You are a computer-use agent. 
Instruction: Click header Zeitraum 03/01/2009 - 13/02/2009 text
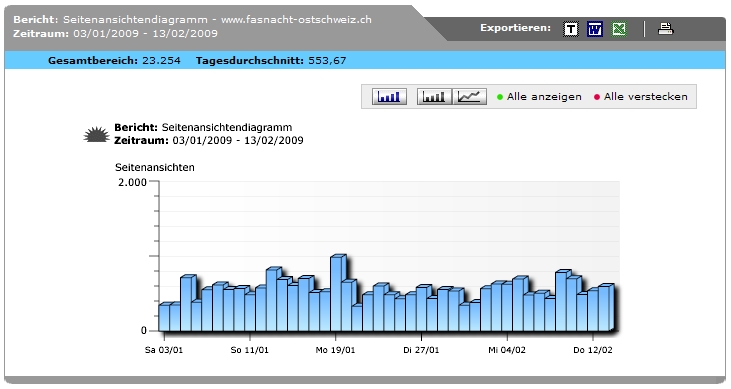pos(115,34)
